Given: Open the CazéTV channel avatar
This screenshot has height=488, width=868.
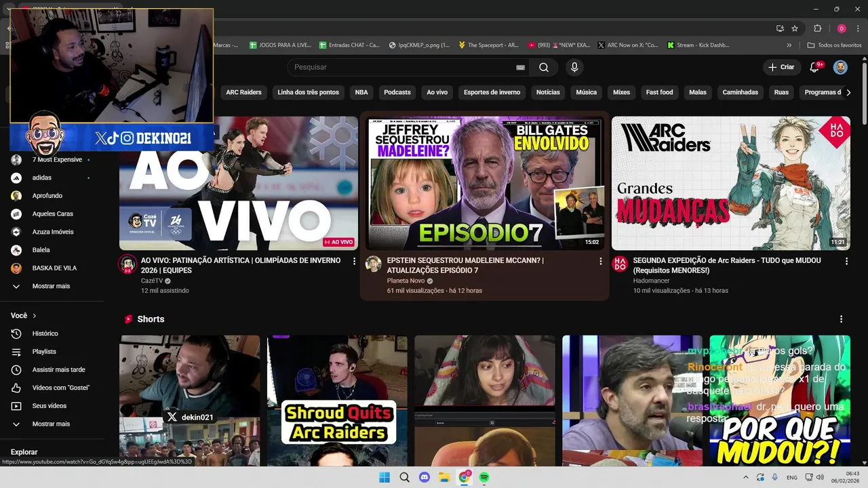Looking at the screenshot, I should click(127, 264).
